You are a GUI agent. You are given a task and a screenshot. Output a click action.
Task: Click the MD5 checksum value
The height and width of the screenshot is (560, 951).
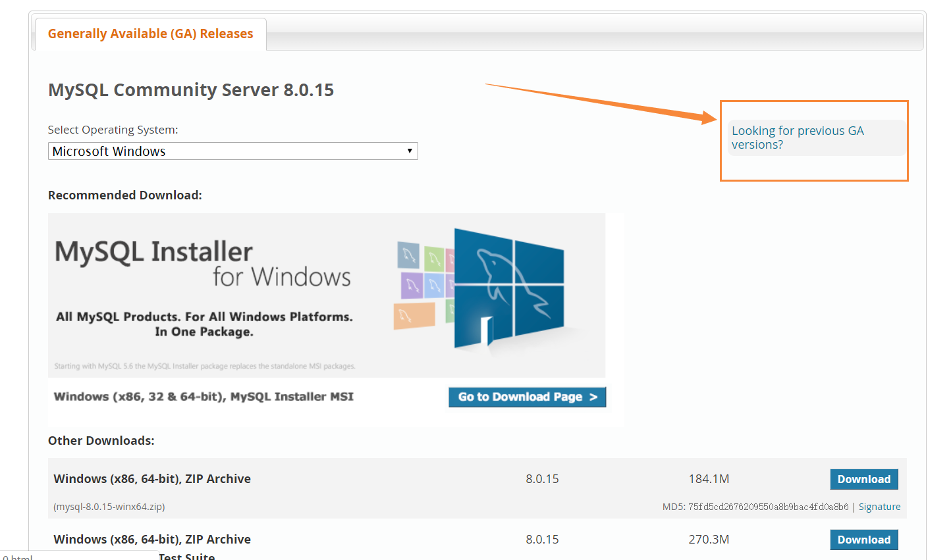[x=768, y=507]
